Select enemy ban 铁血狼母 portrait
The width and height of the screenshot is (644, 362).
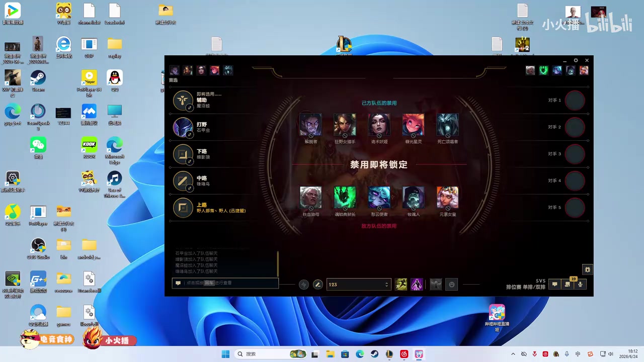(310, 197)
